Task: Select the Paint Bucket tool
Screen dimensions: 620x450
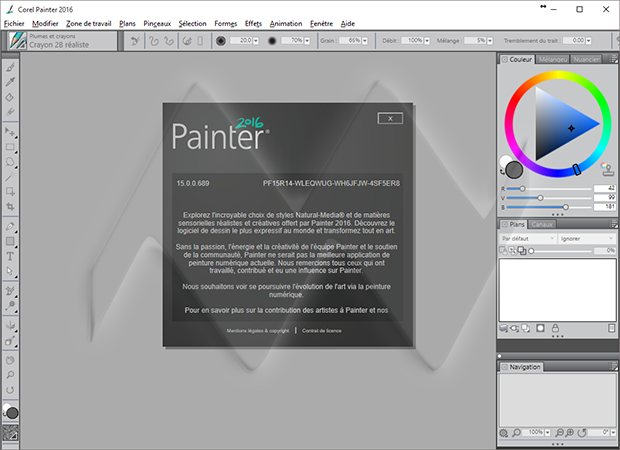Action: 10,97
